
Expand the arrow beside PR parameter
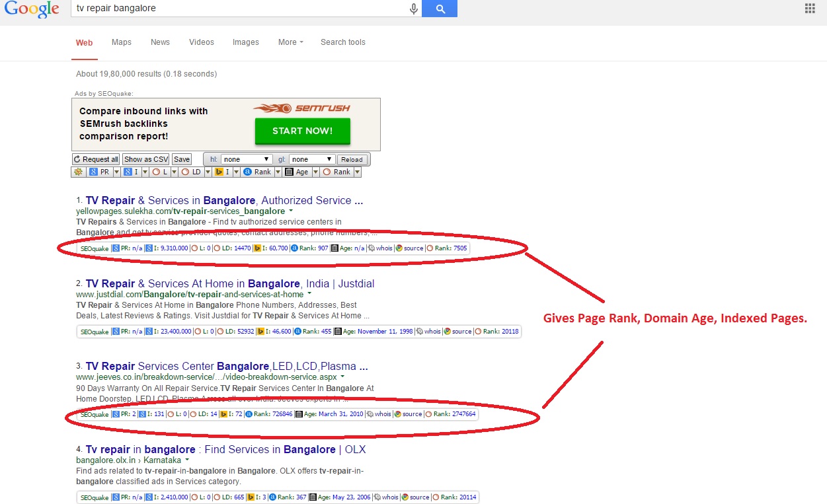[x=116, y=172]
